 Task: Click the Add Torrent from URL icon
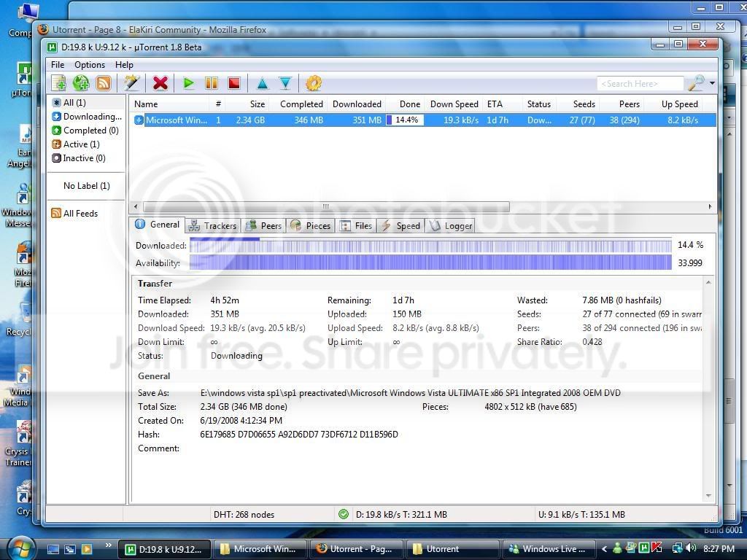(x=81, y=83)
